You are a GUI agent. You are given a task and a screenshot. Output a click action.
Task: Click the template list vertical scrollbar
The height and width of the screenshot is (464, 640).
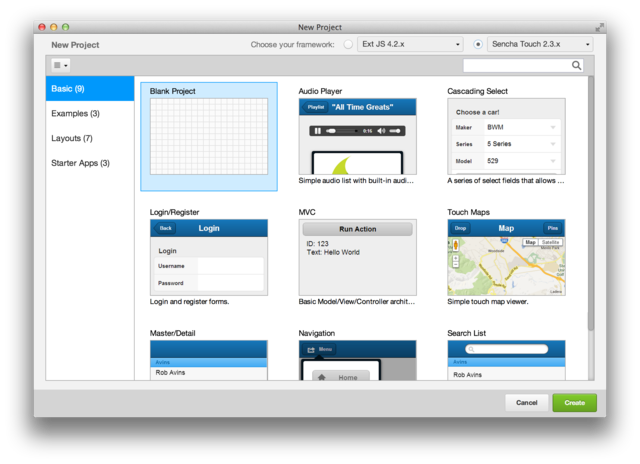pyautogui.click(x=590, y=200)
